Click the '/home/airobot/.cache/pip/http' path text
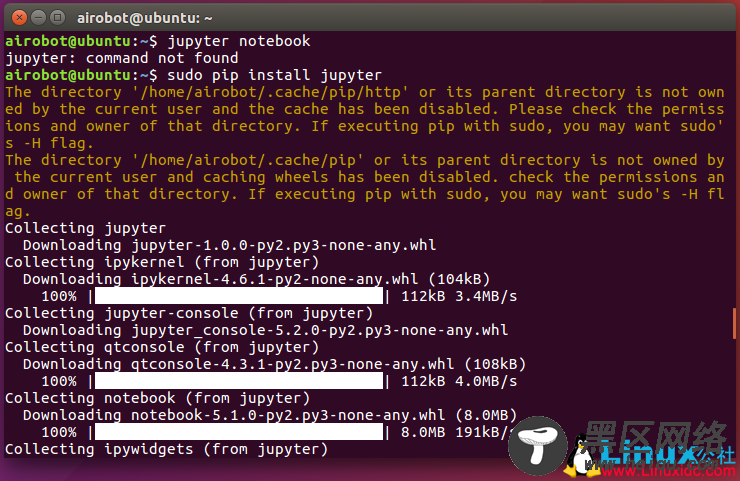The width and height of the screenshot is (740, 481). point(270,92)
